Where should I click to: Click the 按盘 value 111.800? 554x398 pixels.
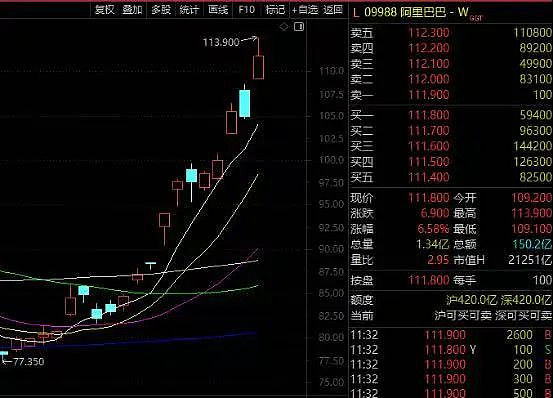(429, 281)
